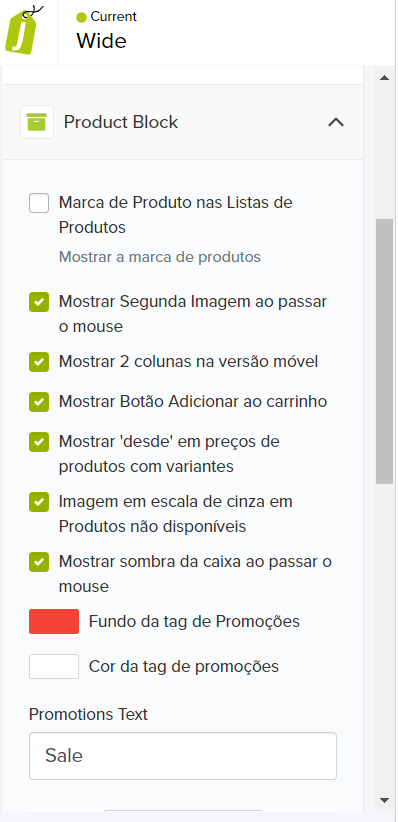Click the Product Block header title
398x822 pixels.
121,122
